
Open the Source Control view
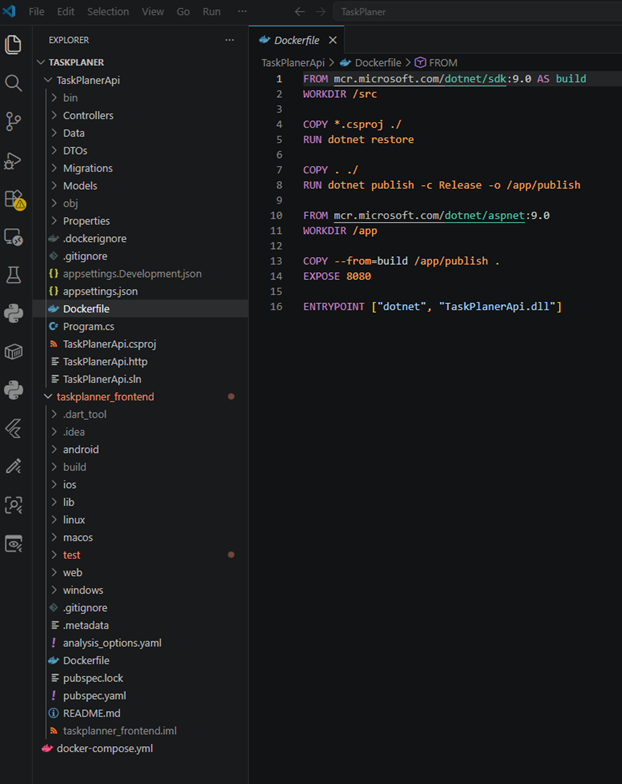14,122
